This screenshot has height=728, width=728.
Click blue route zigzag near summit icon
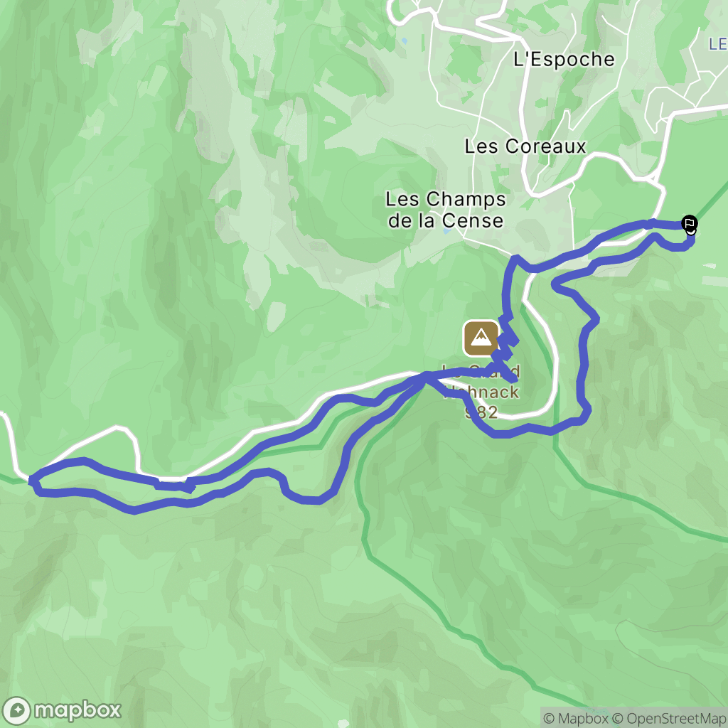pos(506,343)
